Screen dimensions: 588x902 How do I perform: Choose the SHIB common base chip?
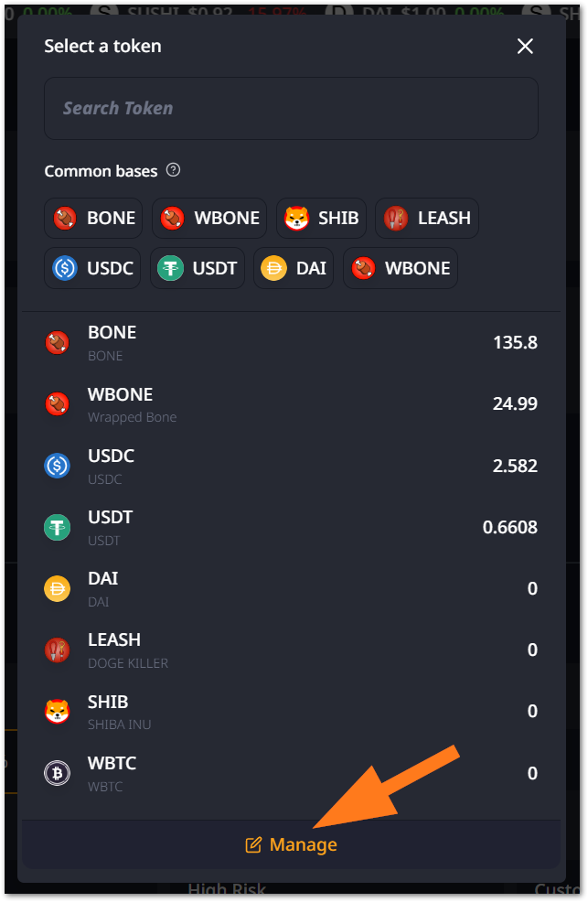click(321, 219)
